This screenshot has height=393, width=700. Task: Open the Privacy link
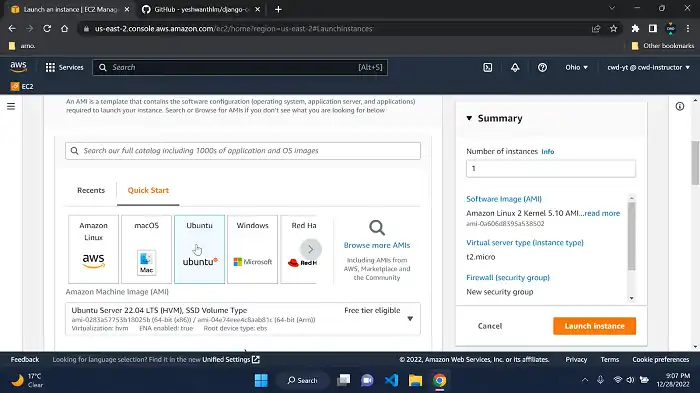[x=576, y=360]
